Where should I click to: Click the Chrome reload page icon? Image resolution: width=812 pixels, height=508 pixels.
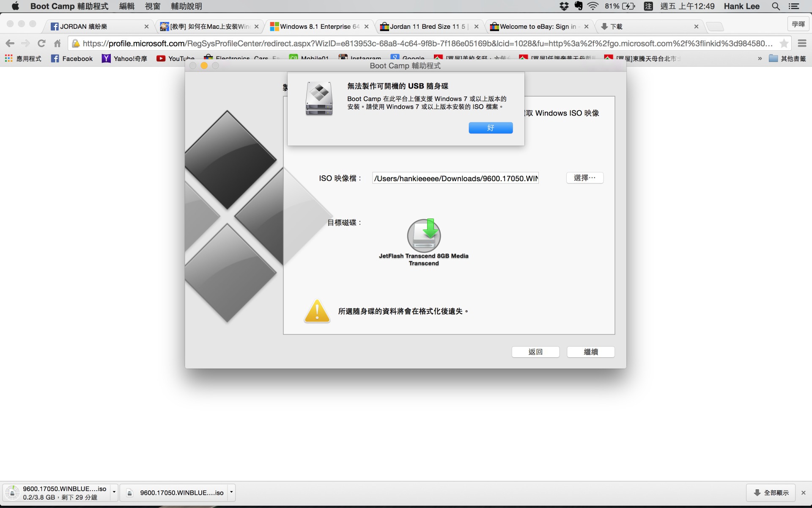coord(41,43)
